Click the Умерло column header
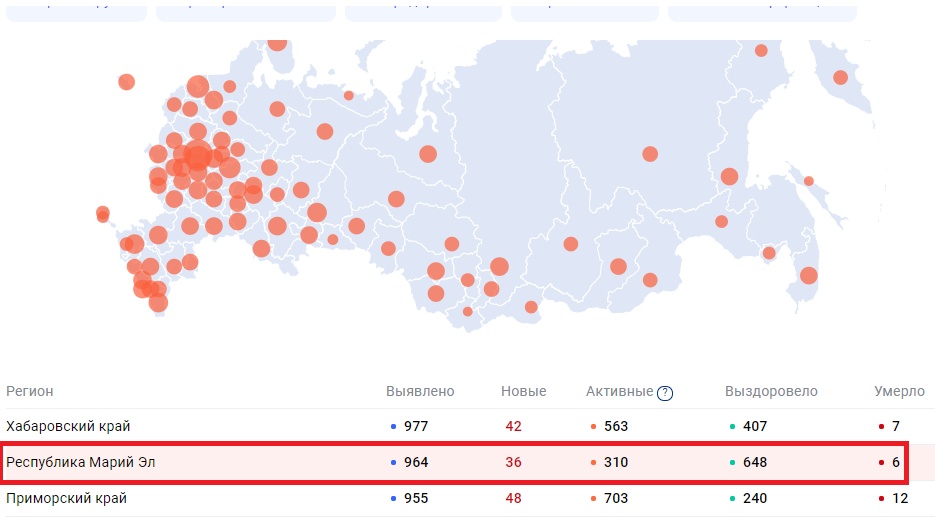Image resolution: width=935 pixels, height=528 pixels. 899,392
